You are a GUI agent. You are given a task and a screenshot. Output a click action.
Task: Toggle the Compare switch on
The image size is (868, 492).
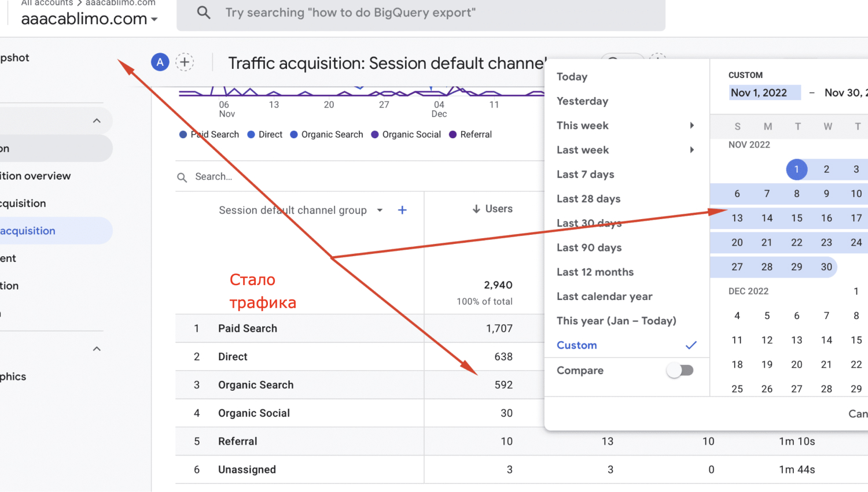[x=680, y=370]
